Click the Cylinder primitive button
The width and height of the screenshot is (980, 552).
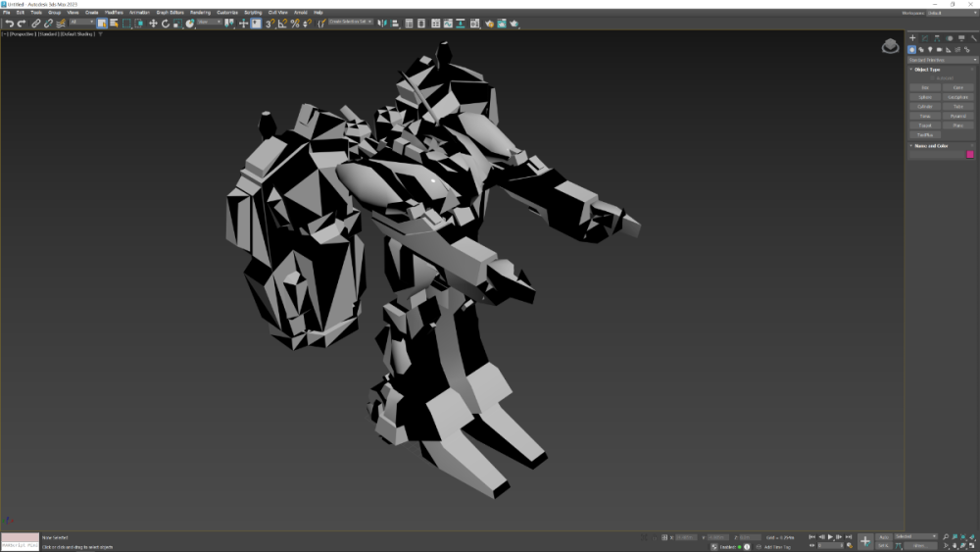click(x=925, y=106)
